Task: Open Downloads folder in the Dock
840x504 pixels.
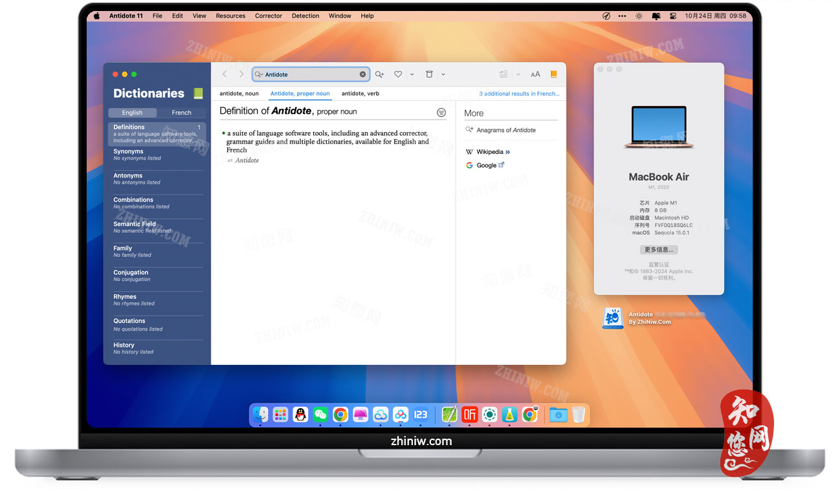Action: tap(558, 415)
